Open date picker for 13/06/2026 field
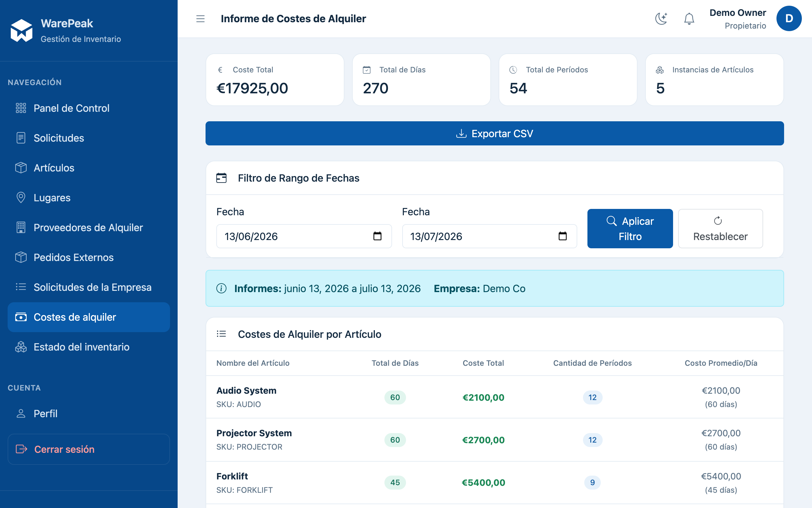 [x=377, y=236]
